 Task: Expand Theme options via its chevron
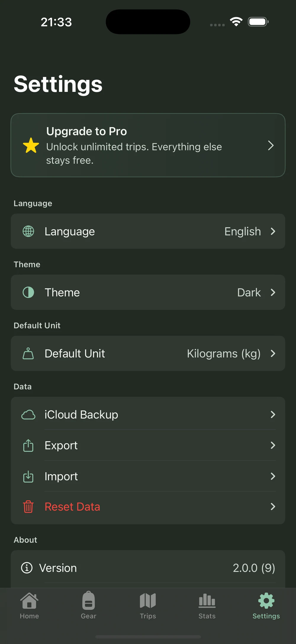click(x=273, y=293)
